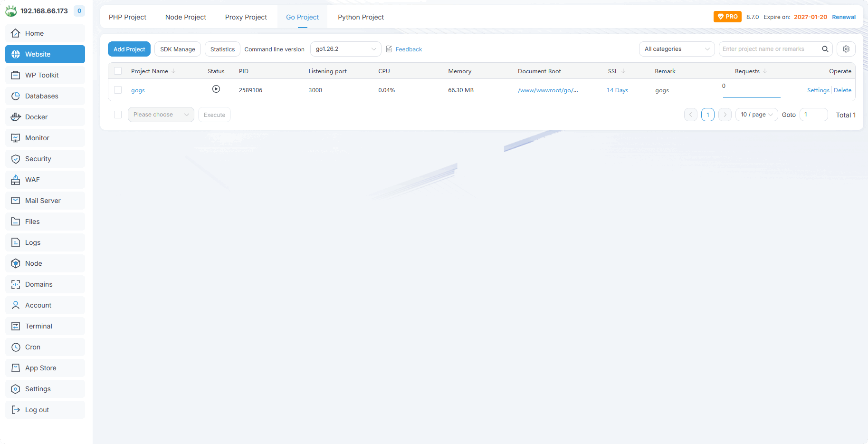Open the Command line version dropdown
Image resolution: width=868 pixels, height=444 pixels.
click(346, 49)
